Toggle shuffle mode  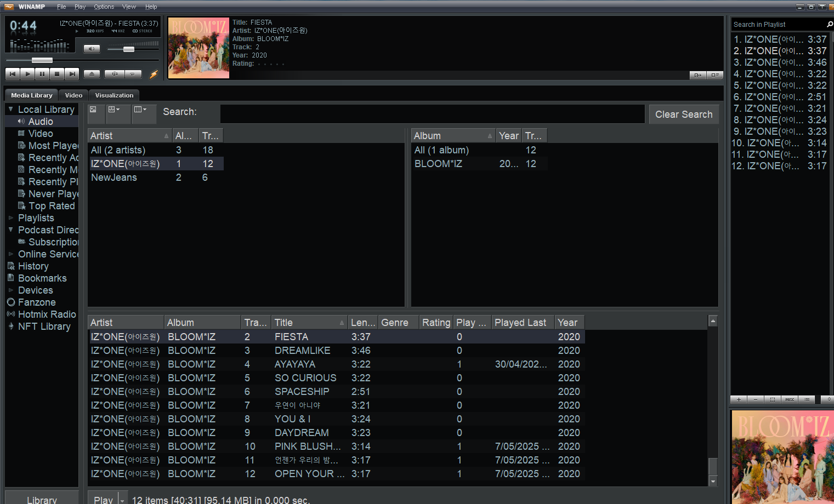point(115,74)
